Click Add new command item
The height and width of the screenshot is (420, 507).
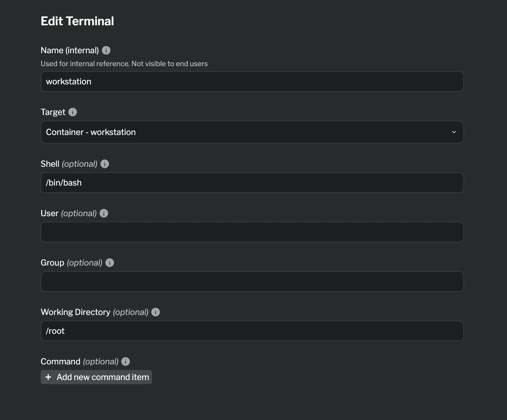pyautogui.click(x=96, y=377)
